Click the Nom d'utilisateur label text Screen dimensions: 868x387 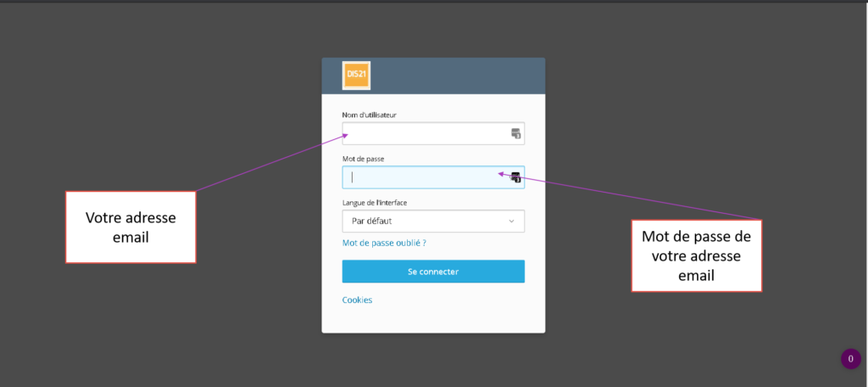(369, 115)
